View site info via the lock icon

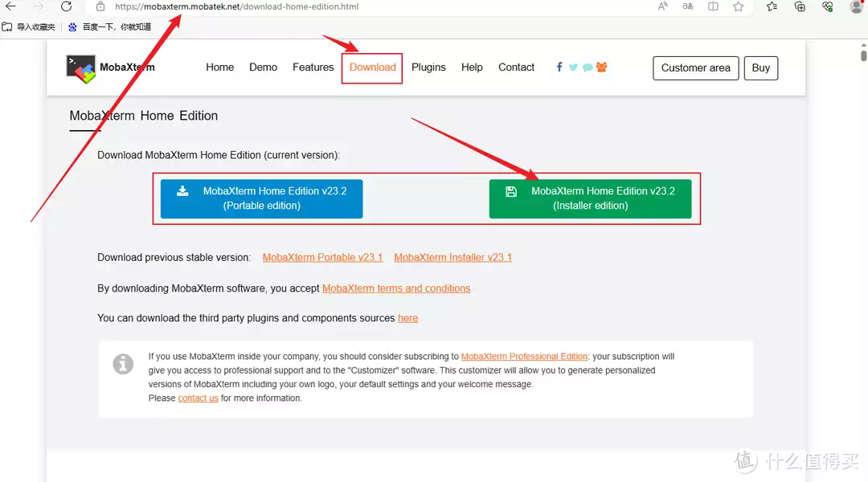coord(100,6)
